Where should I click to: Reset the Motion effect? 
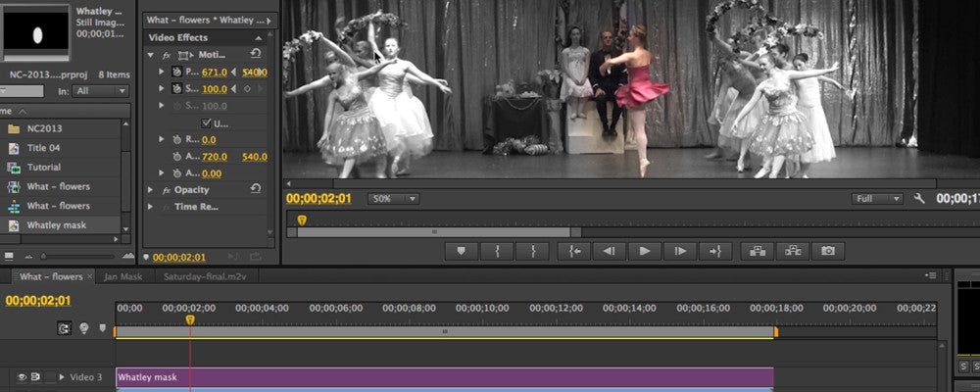pyautogui.click(x=256, y=54)
